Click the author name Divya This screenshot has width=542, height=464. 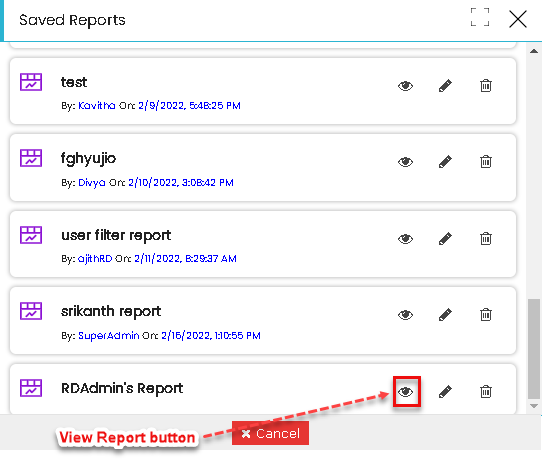click(92, 183)
